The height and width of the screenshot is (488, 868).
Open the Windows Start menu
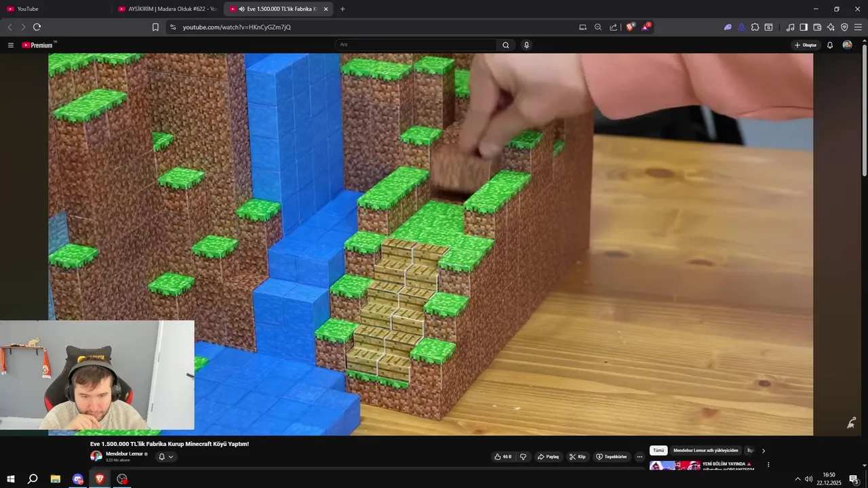(x=11, y=479)
